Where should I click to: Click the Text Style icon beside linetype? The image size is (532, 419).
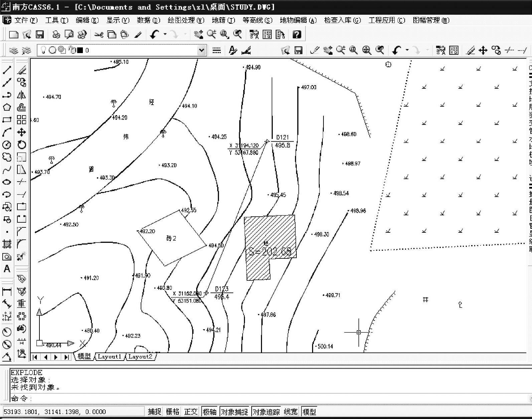coord(233,50)
